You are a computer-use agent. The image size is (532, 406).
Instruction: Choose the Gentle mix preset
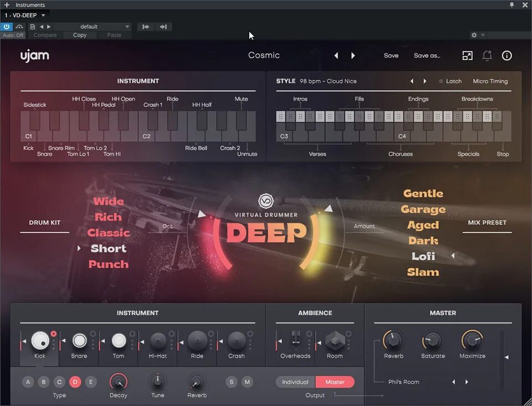[423, 193]
